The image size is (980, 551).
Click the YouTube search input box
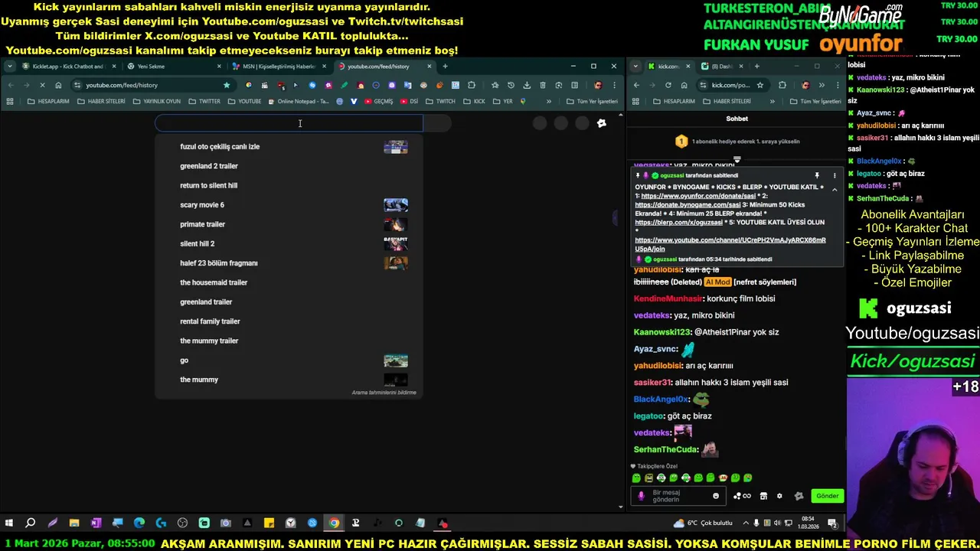(289, 123)
